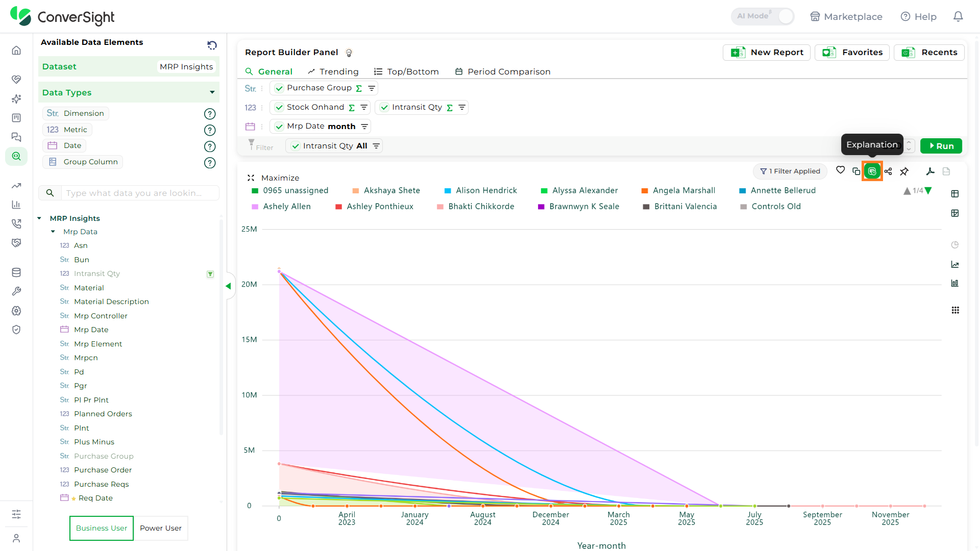Select the Power User tab
This screenshot has width=980, height=551.
coord(161,528)
